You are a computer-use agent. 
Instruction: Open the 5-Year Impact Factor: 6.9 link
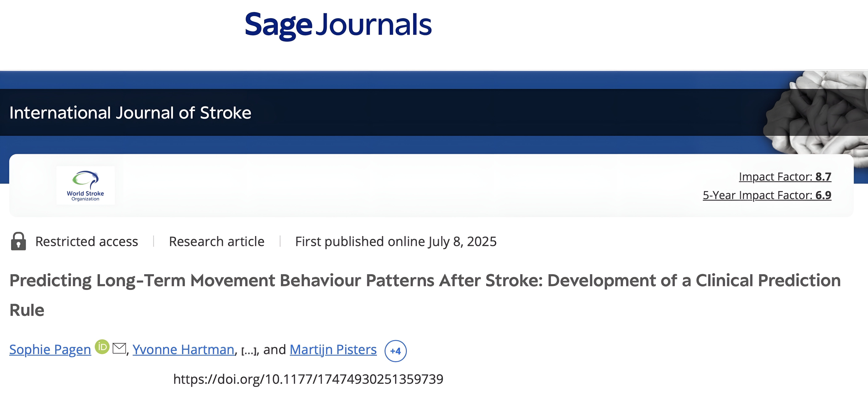pos(767,195)
